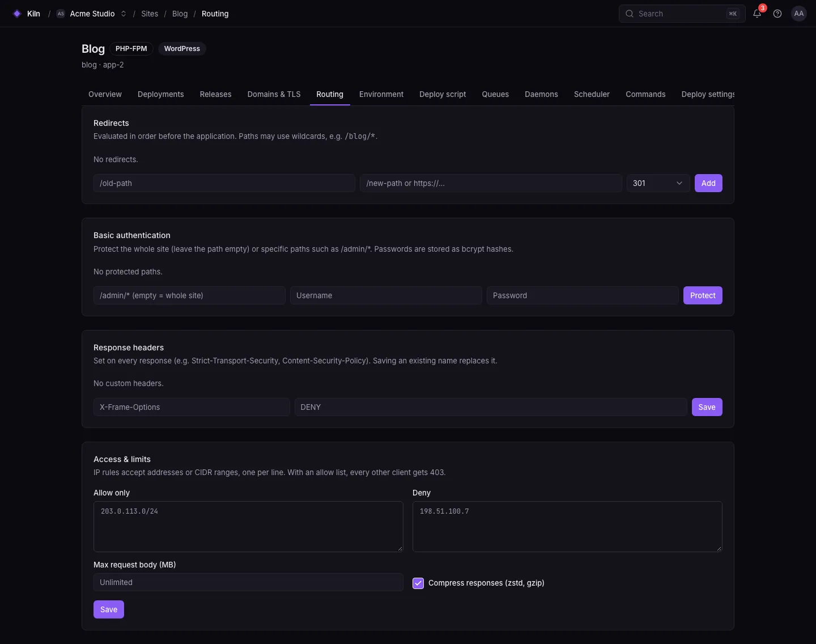Focus the X-Frame-Options header name field
816x644 pixels.
[x=192, y=407]
